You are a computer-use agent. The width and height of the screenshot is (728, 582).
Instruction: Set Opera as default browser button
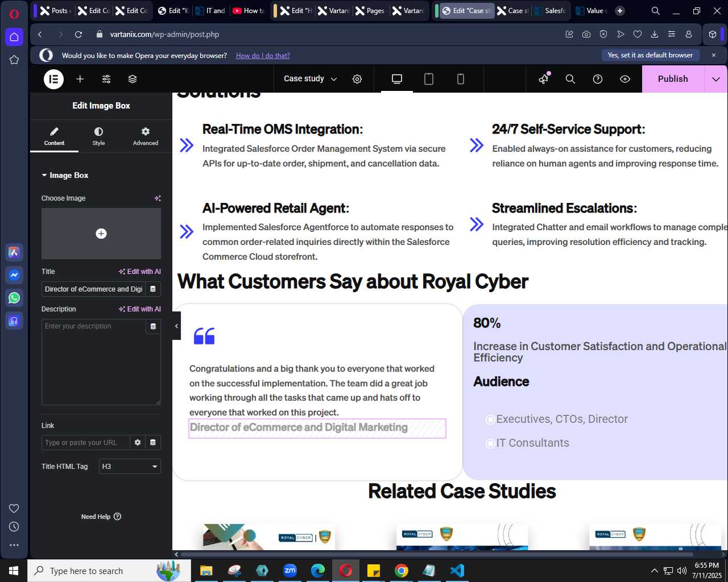pyautogui.click(x=650, y=55)
